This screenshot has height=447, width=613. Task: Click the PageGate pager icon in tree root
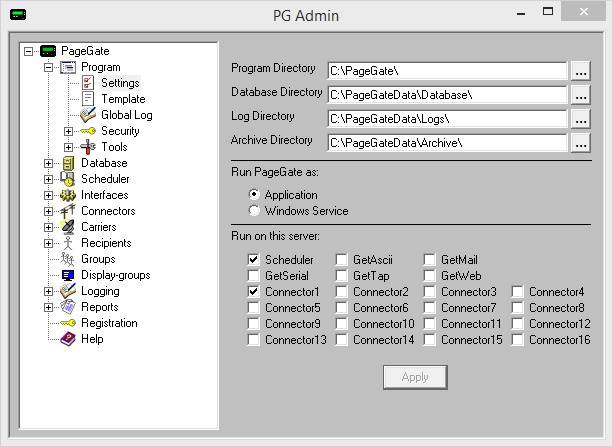pyautogui.click(x=48, y=51)
